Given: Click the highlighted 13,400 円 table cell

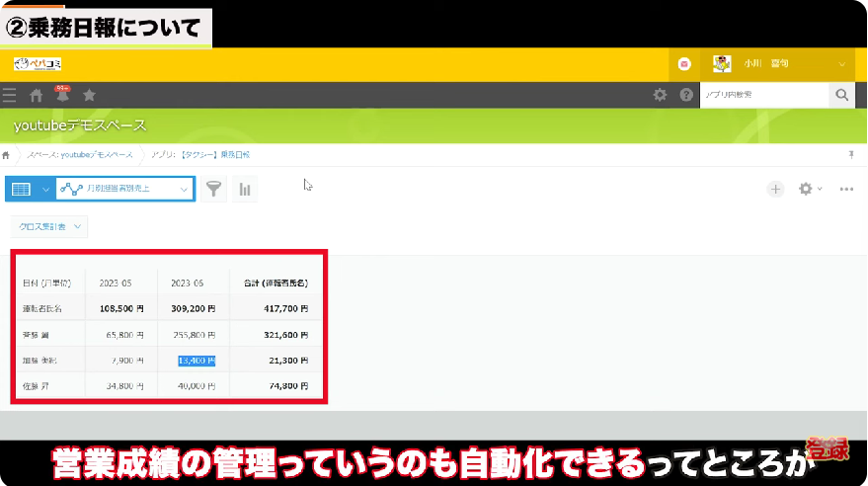Looking at the screenshot, I should click(x=196, y=361).
